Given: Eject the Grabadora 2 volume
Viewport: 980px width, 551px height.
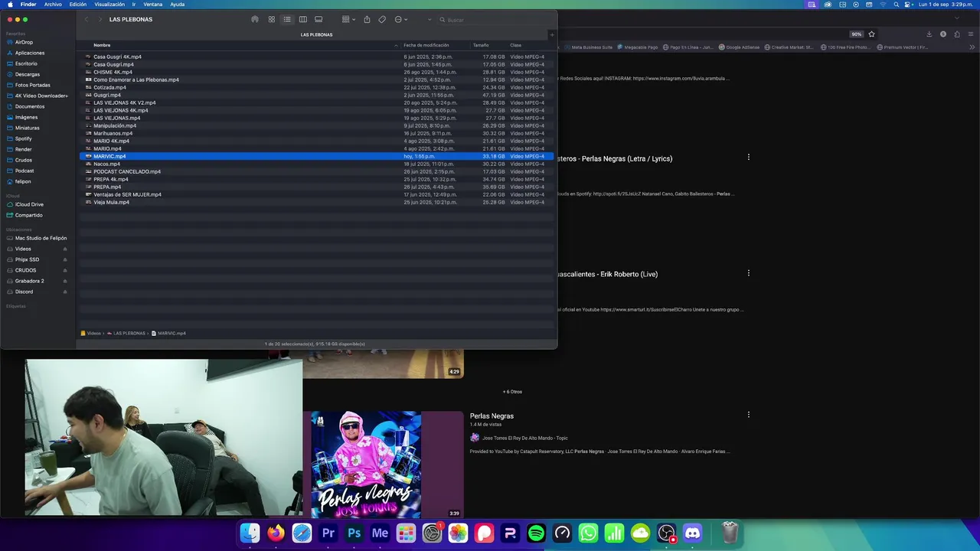Looking at the screenshot, I should tap(65, 281).
